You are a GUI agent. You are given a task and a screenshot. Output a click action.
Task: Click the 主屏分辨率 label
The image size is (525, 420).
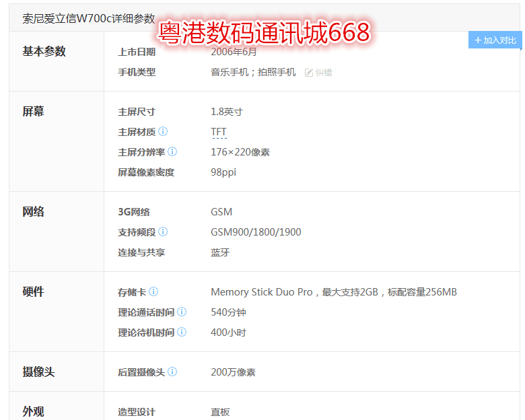point(141,152)
